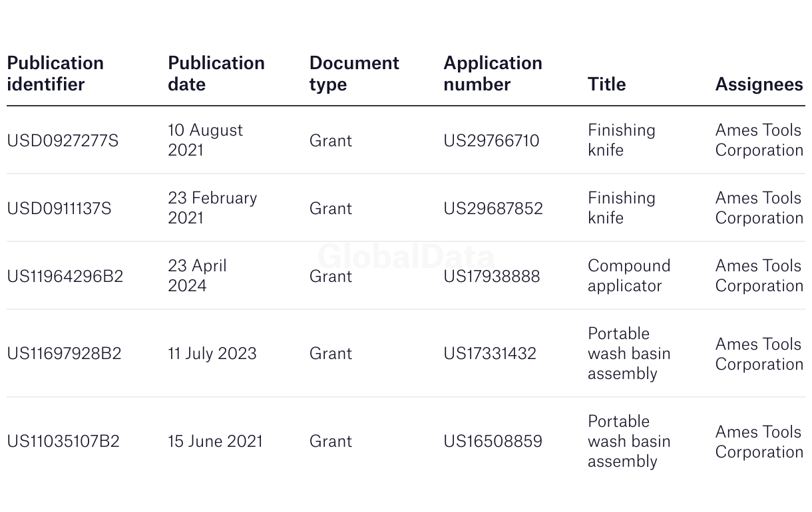Select application number US17938888
The image size is (812, 512).
tap(492, 276)
